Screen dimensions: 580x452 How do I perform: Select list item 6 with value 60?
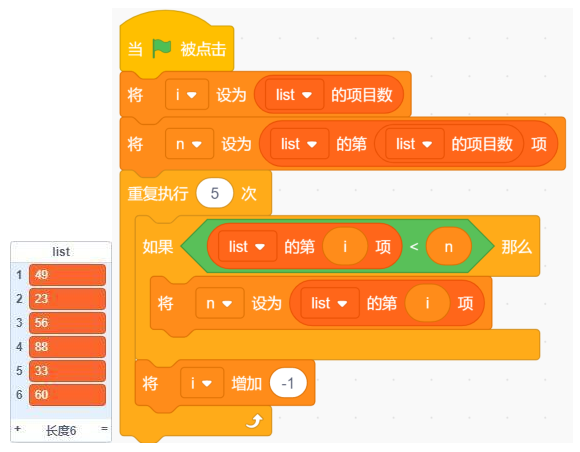[67, 395]
